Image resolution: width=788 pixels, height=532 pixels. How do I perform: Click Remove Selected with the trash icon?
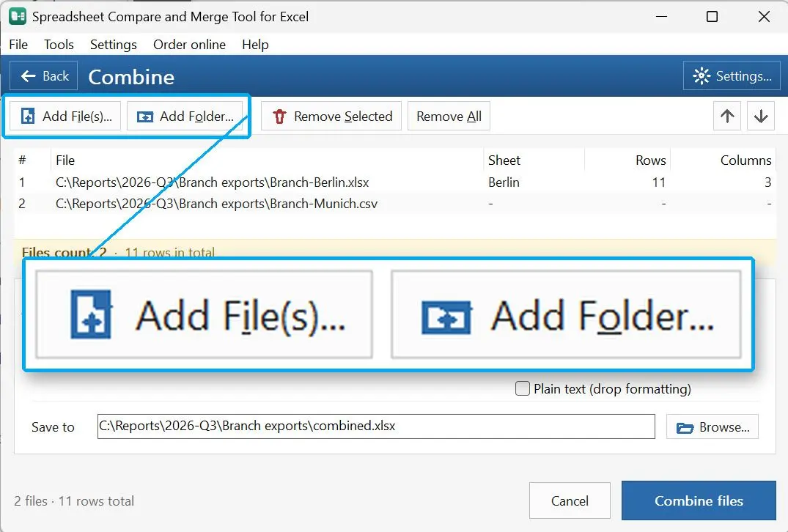331,116
